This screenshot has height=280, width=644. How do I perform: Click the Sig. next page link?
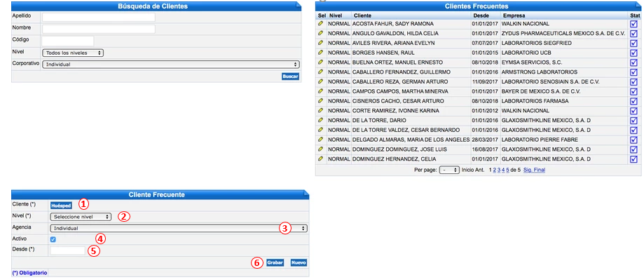528,170
